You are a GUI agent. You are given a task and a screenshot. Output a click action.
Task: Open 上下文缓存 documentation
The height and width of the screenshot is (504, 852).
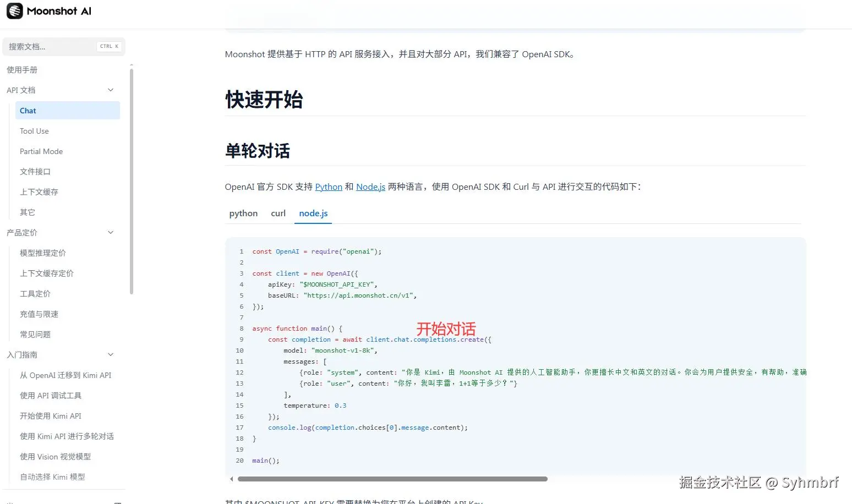point(39,191)
